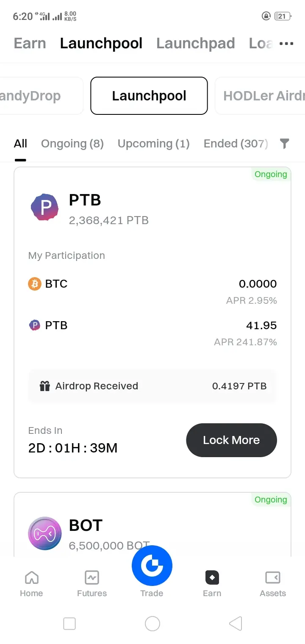Viewport: 305px width, 644px height.
Task: Show Upcoming (1) launchpools
Action: (x=154, y=144)
